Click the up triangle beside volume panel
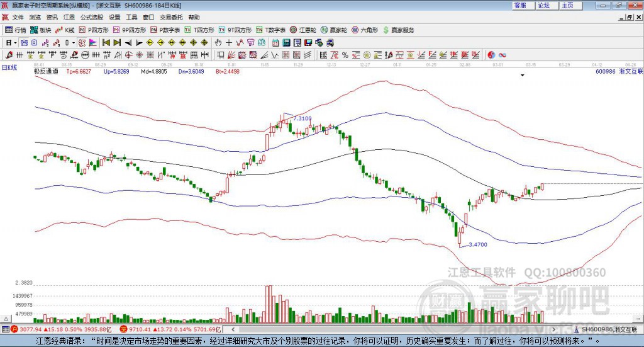Screen dimensions: 644x347 tap(6, 319)
